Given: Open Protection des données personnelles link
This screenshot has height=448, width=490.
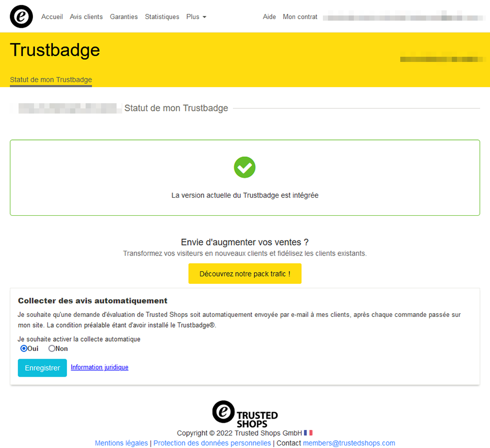Looking at the screenshot, I should 212,443.
